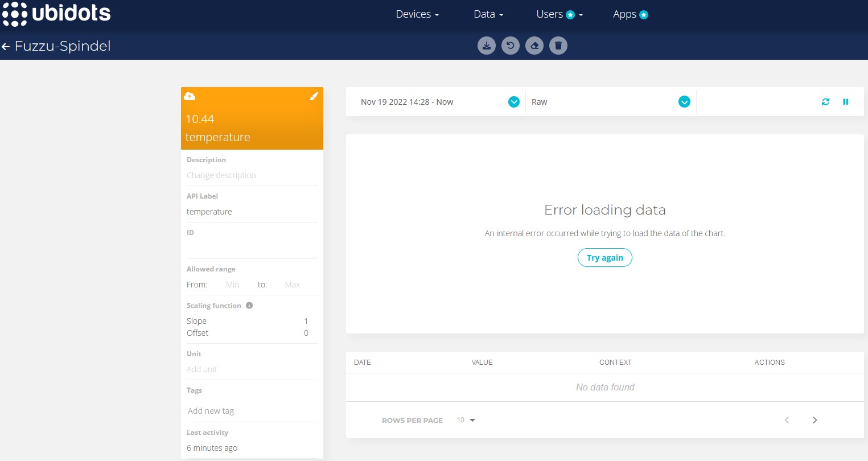Viewport: 868px width, 461px height.
Task: Open the Data menu
Action: 488,14
